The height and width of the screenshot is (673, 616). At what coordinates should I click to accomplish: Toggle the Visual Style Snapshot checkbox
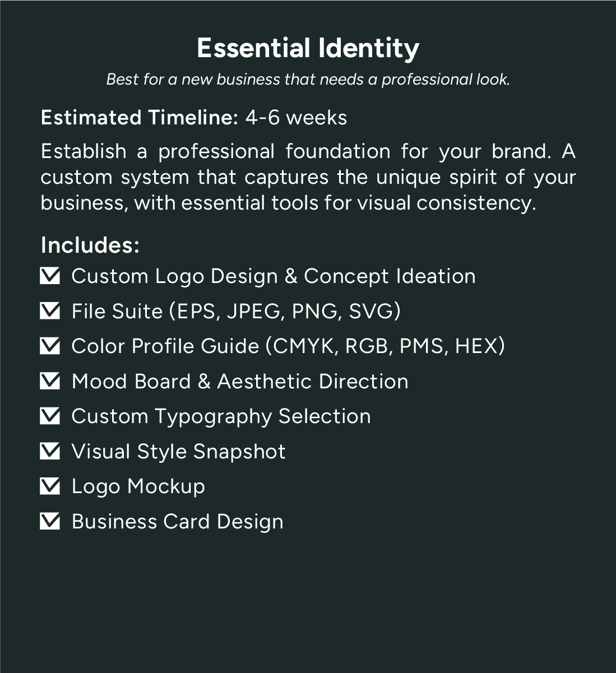pyautogui.click(x=50, y=451)
